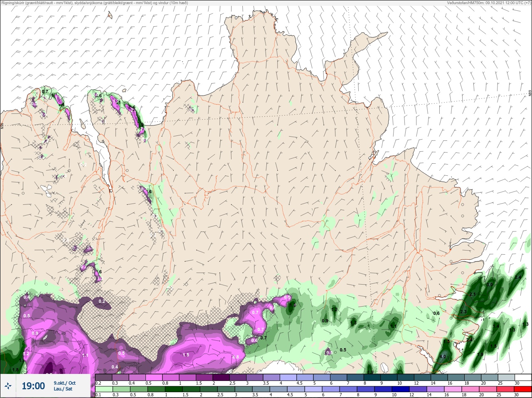Click the 2.3 precipitation value on the map
The width and height of the screenshot is (532, 398).
(463, 312)
